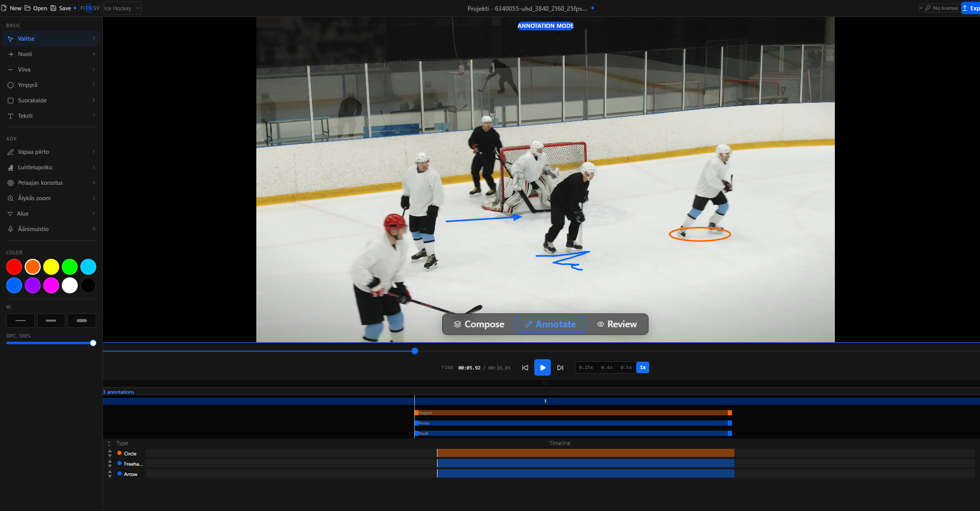The width and height of the screenshot is (980, 511).
Task: Set playback speed to 0.5x
Action: point(626,367)
